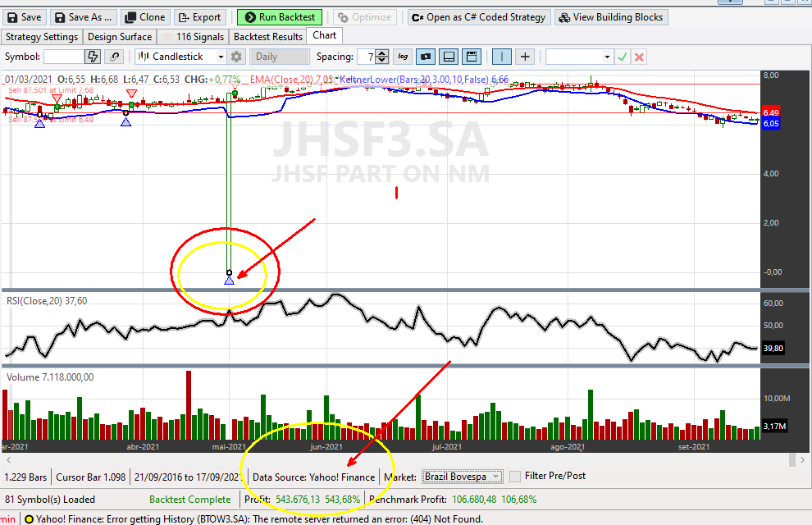
Task: Click the red sell triangle marker near abr-2021
Action: [x=131, y=94]
